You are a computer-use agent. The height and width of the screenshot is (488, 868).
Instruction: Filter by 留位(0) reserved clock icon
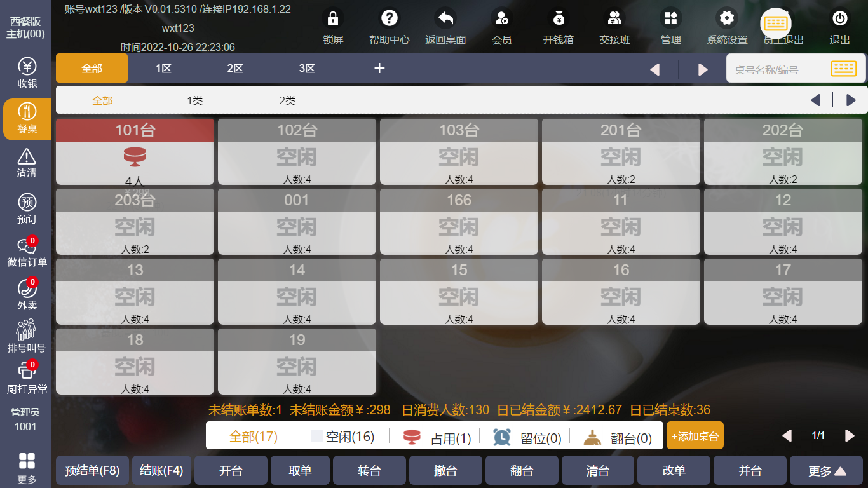(502, 437)
